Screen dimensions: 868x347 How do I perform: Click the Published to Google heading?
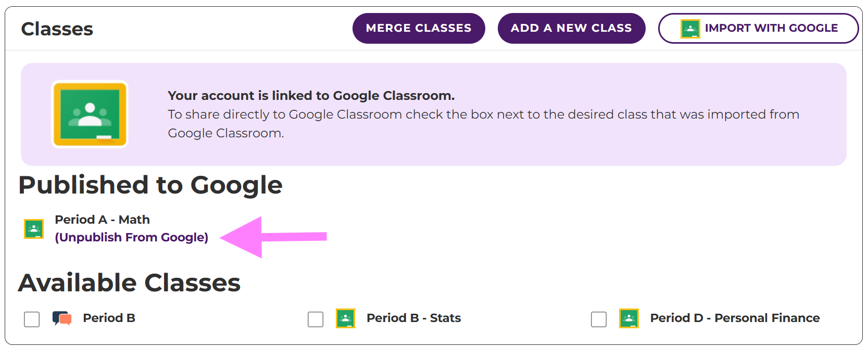pos(150,185)
